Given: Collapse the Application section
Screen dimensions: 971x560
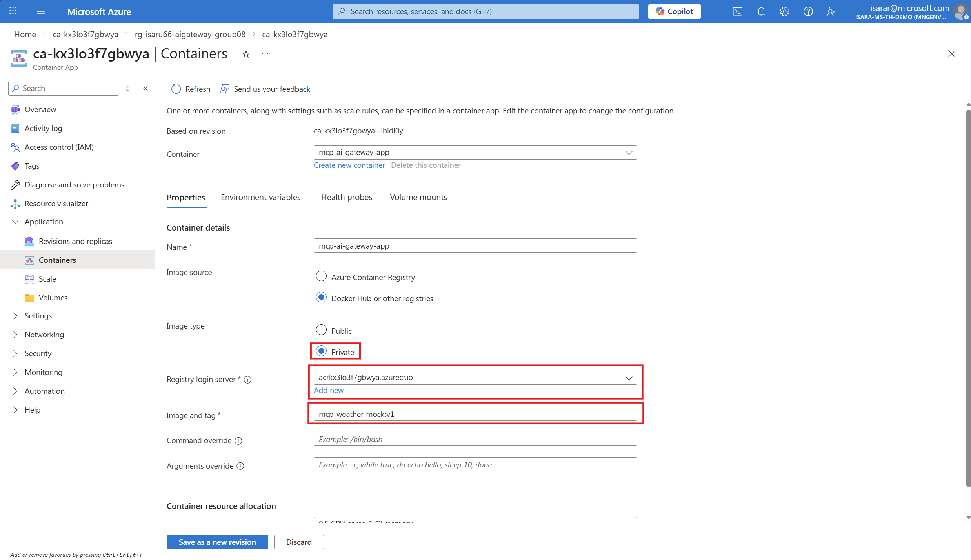Looking at the screenshot, I should coord(15,222).
